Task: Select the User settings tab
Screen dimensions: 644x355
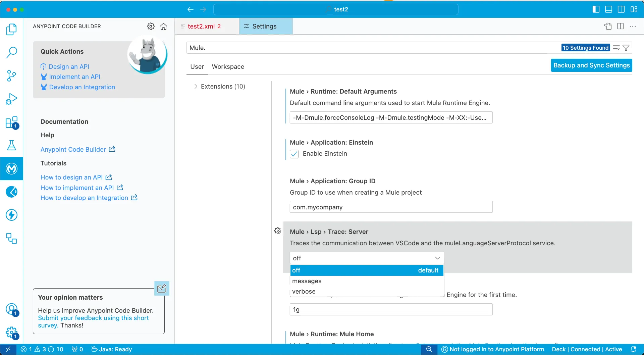Action: click(197, 67)
